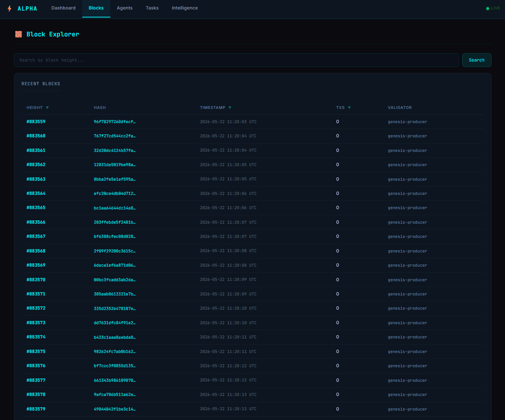The width and height of the screenshot is (505, 420).
Task: Switch to the Tasks tab
Action: (x=152, y=8)
